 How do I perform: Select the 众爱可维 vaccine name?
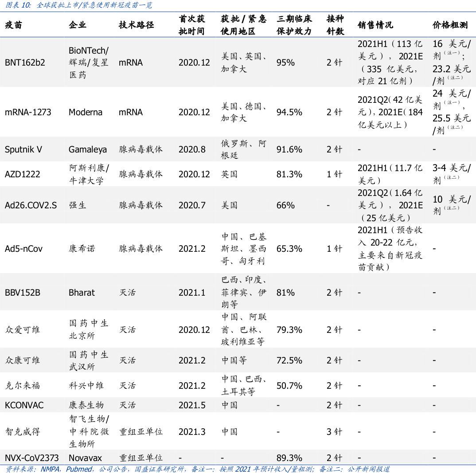(x=23, y=330)
